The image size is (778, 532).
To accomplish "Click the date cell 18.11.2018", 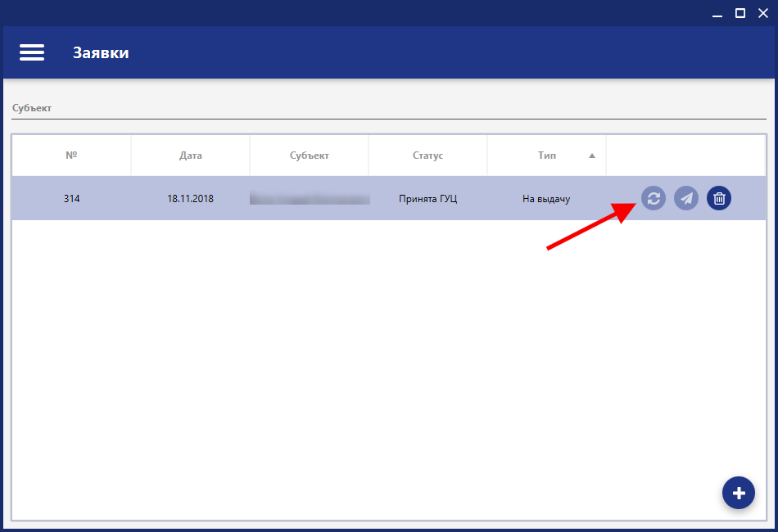I will (190, 199).
